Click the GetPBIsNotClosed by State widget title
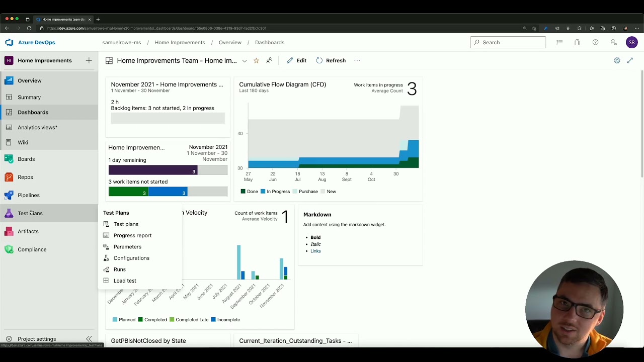Screen dimensions: 644x362 coord(148,341)
